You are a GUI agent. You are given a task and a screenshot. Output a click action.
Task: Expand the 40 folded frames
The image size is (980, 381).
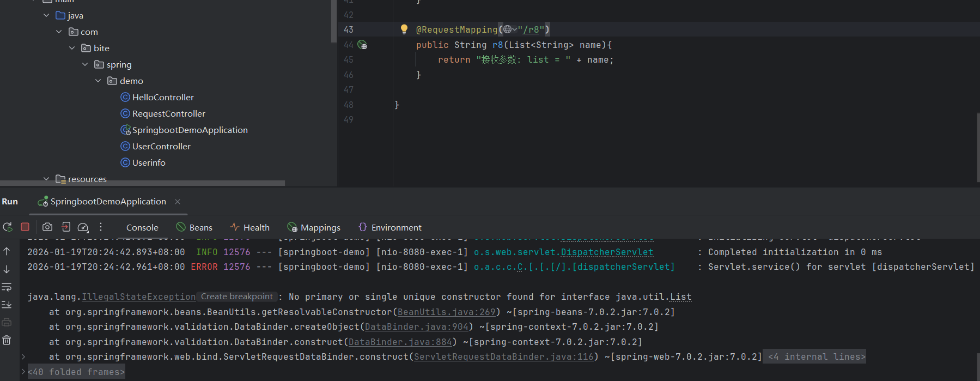coord(76,372)
